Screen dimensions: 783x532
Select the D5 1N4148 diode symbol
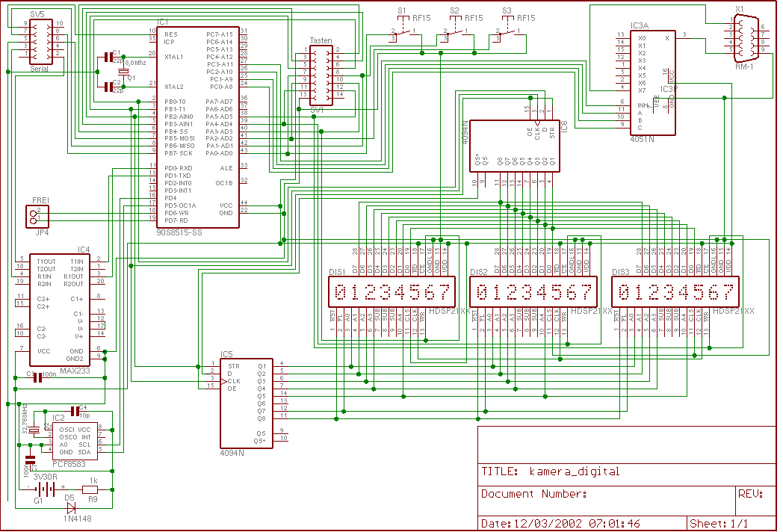point(70,507)
